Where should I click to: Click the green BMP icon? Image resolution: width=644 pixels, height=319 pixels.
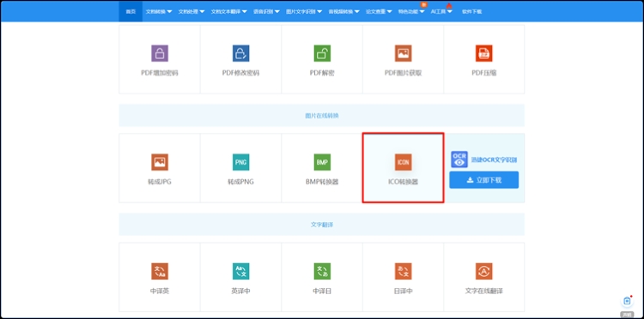pyautogui.click(x=322, y=162)
